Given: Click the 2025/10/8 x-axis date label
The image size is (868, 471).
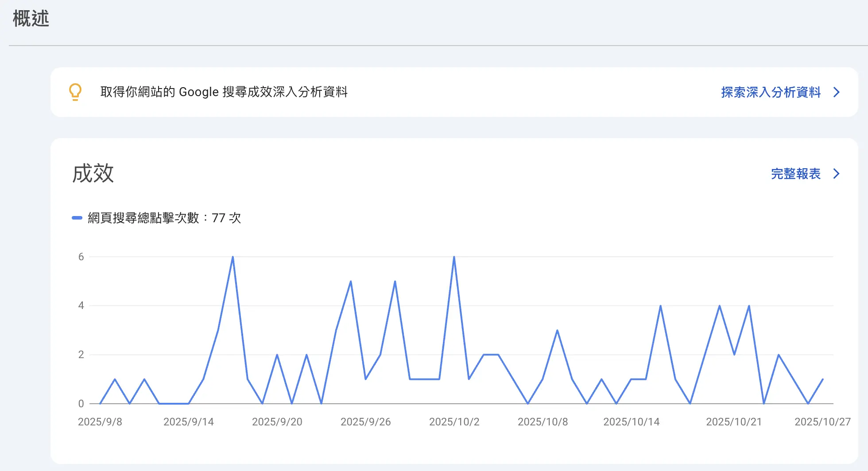Looking at the screenshot, I should [x=542, y=422].
